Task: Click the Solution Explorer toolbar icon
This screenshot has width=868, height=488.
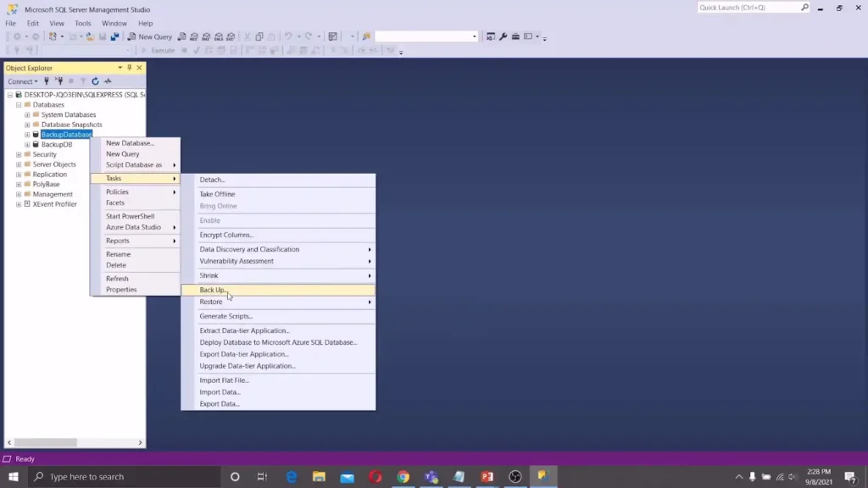Action: (x=491, y=36)
